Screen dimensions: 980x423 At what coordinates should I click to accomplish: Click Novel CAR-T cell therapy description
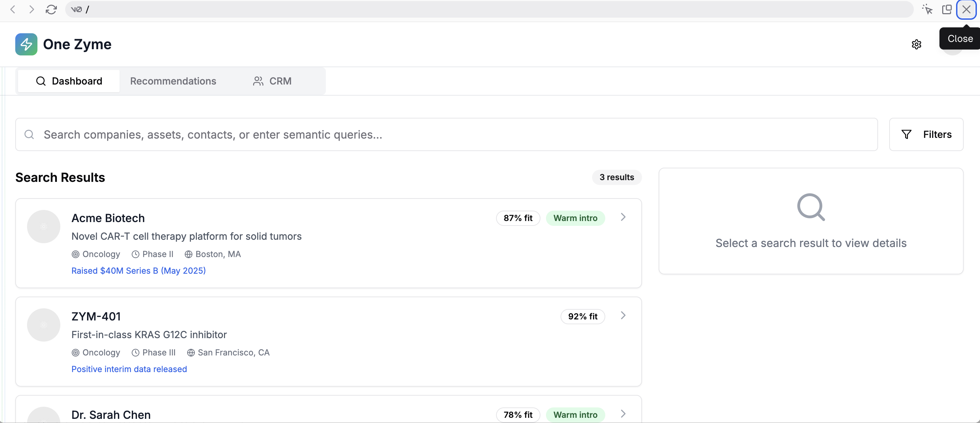point(187,236)
